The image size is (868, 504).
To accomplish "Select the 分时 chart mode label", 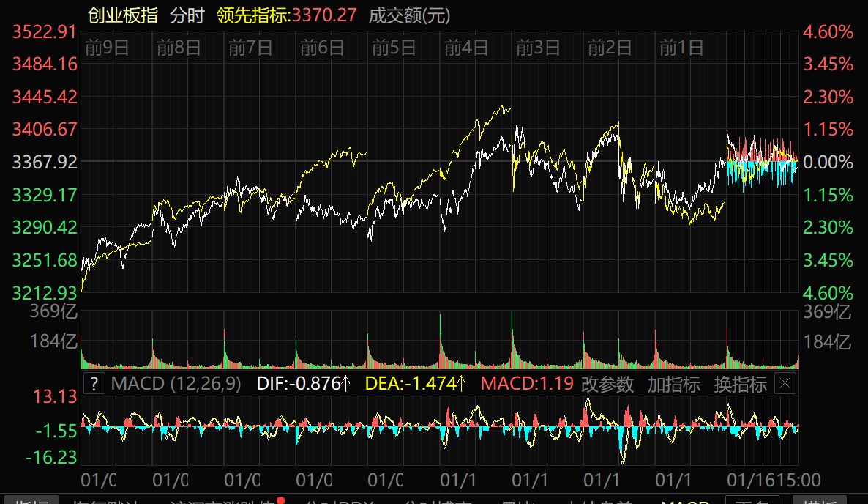I will [x=189, y=15].
